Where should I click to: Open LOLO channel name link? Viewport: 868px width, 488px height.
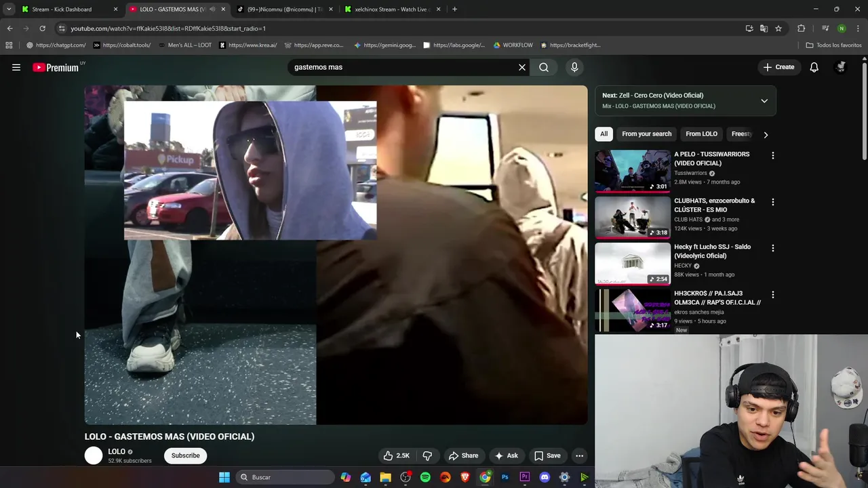click(x=117, y=451)
